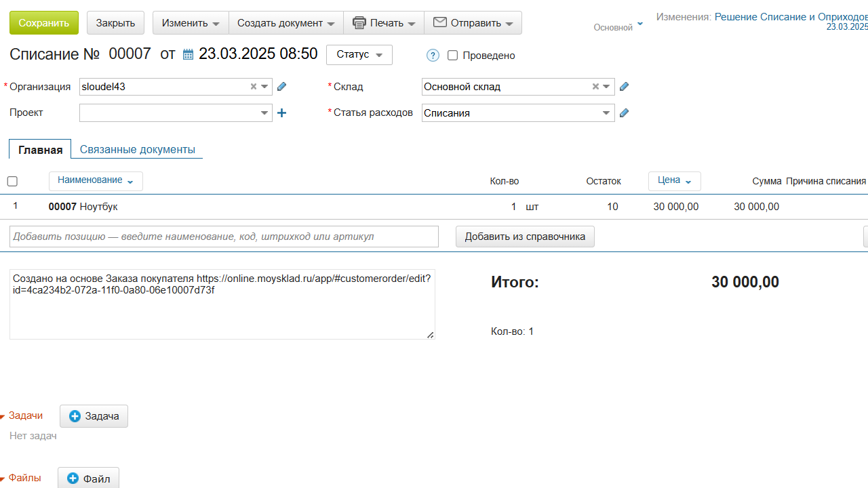Click the plus icon on Задача button
This screenshot has width=868, height=488.
click(x=75, y=416)
